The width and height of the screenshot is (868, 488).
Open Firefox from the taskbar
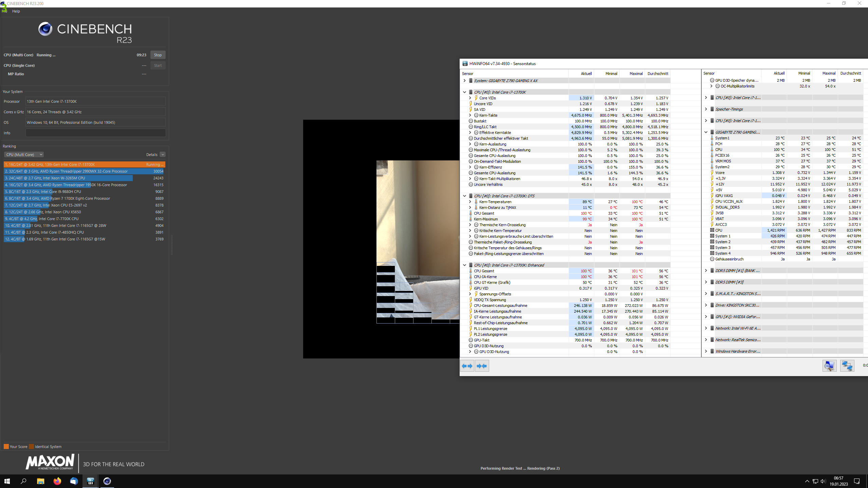point(57,481)
